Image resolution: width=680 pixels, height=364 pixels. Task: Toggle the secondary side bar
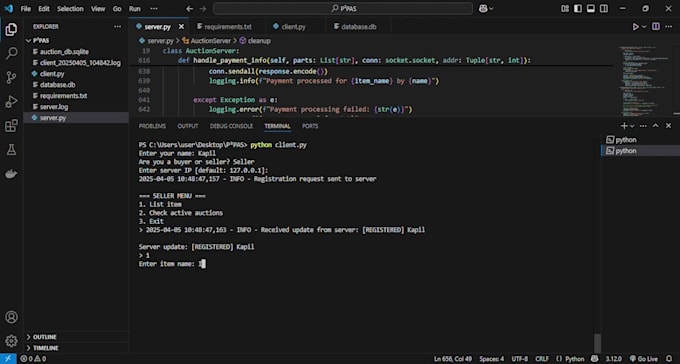[x=604, y=9]
